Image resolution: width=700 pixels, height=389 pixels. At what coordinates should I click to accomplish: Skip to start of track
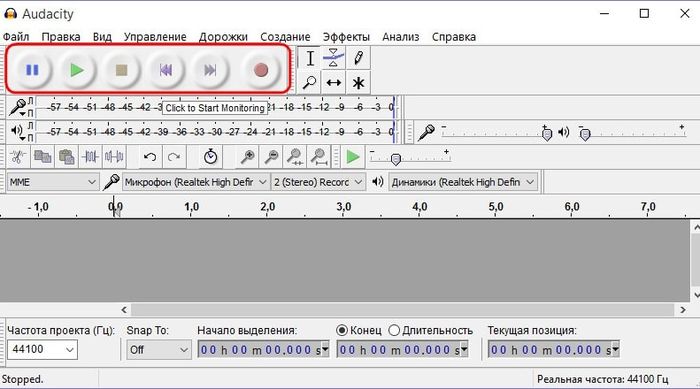(166, 70)
